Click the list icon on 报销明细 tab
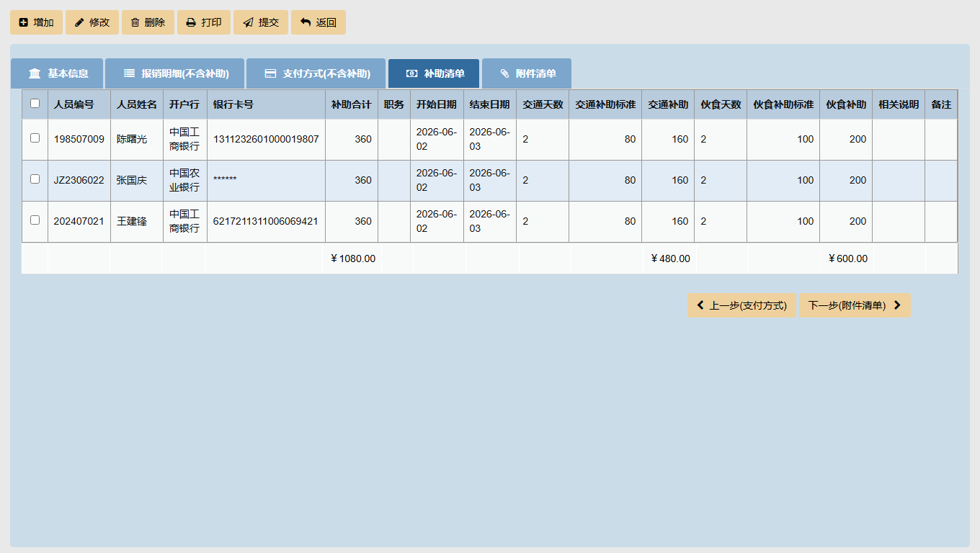980x553 pixels. 129,73
